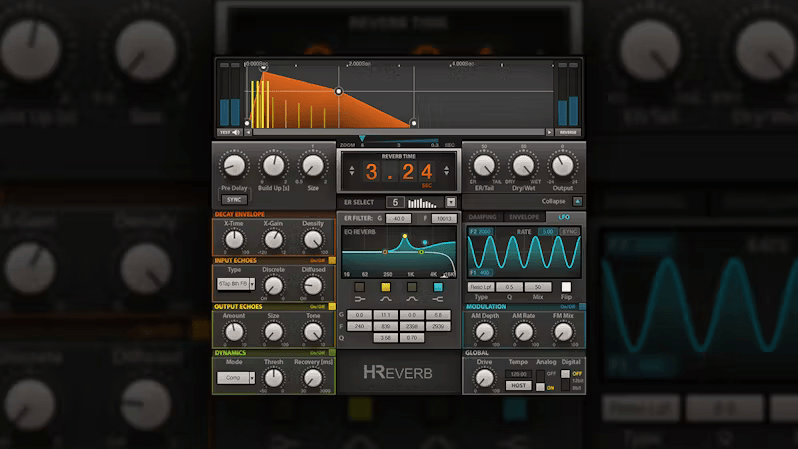Click the Drive knob in Global section

coord(484,378)
